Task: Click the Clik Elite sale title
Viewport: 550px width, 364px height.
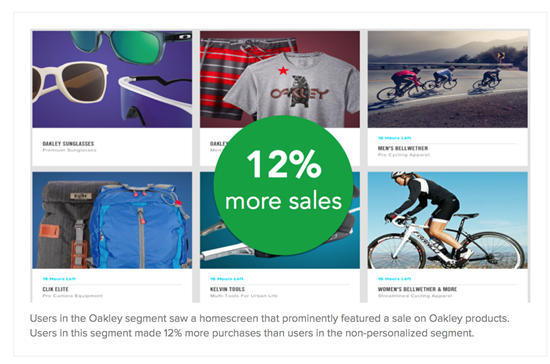Action: pos(55,289)
